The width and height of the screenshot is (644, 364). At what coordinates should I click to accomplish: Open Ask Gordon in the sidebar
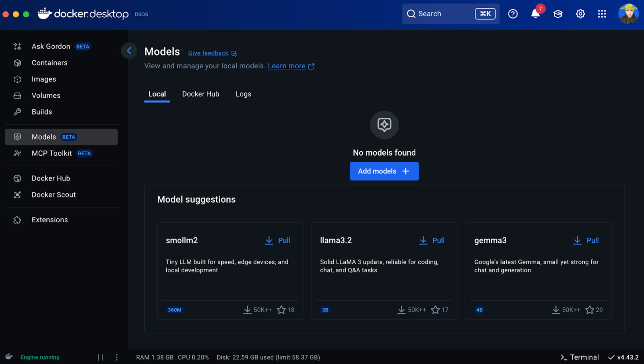(x=61, y=47)
